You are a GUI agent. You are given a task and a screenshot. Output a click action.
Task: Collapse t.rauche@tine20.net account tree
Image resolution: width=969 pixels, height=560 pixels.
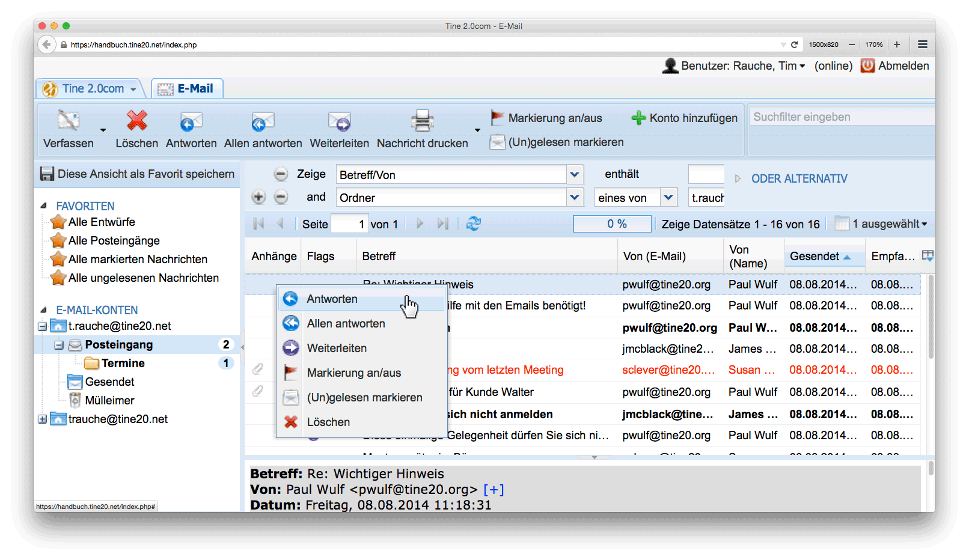click(x=42, y=326)
